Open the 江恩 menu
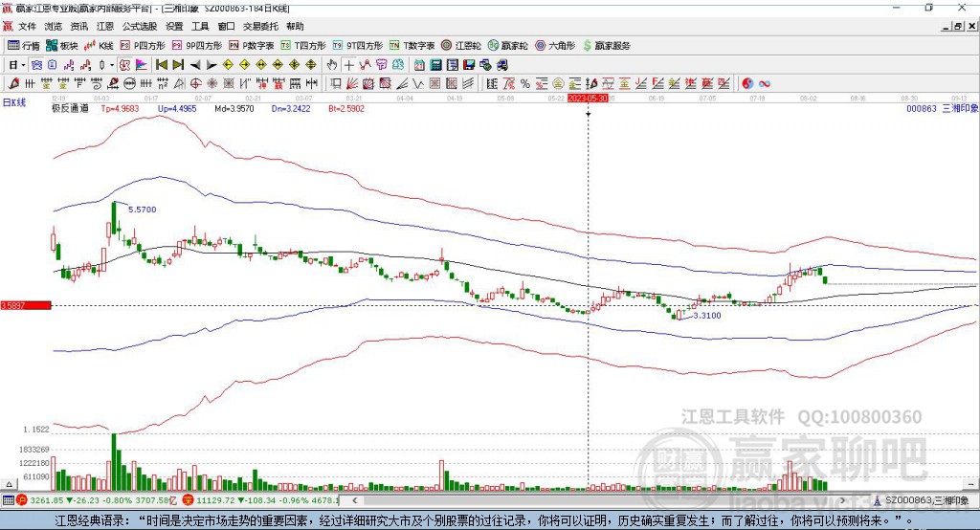This screenshot has width=980, height=530. (x=105, y=26)
